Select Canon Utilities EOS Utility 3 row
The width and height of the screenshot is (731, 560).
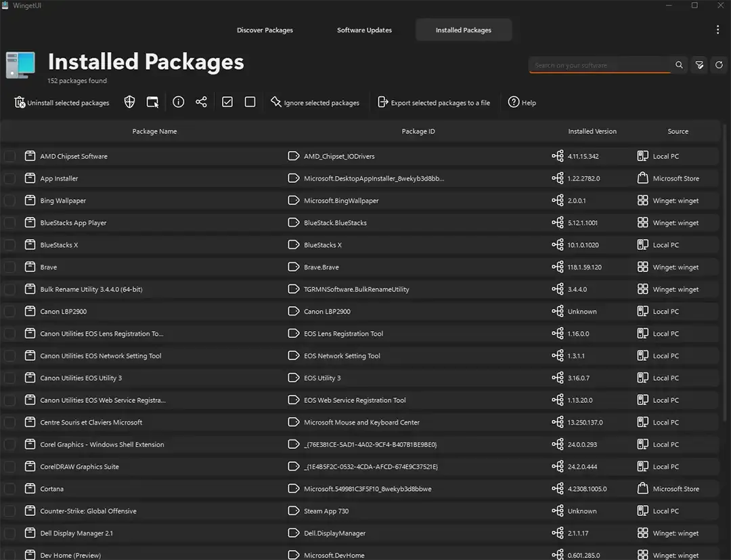coord(359,378)
